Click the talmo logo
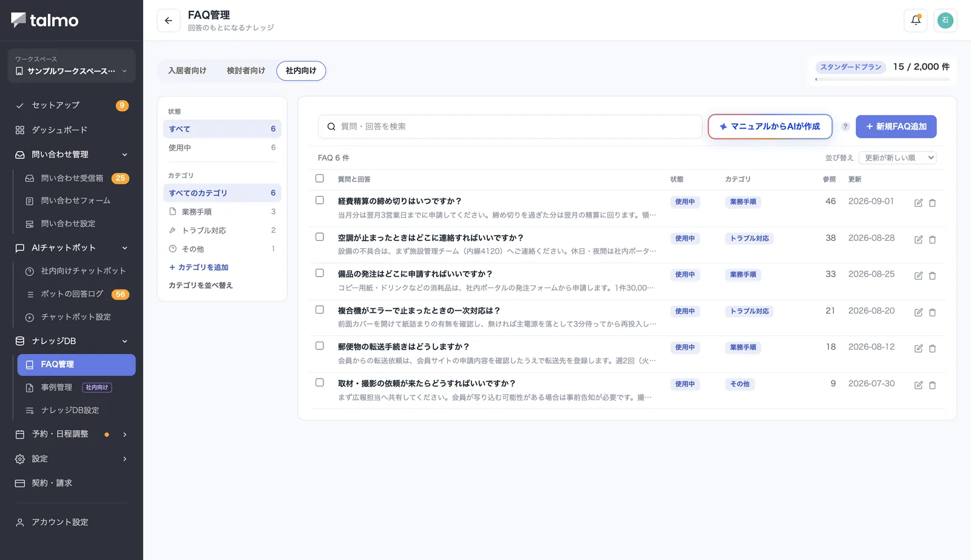This screenshot has width=971, height=560. [x=45, y=21]
